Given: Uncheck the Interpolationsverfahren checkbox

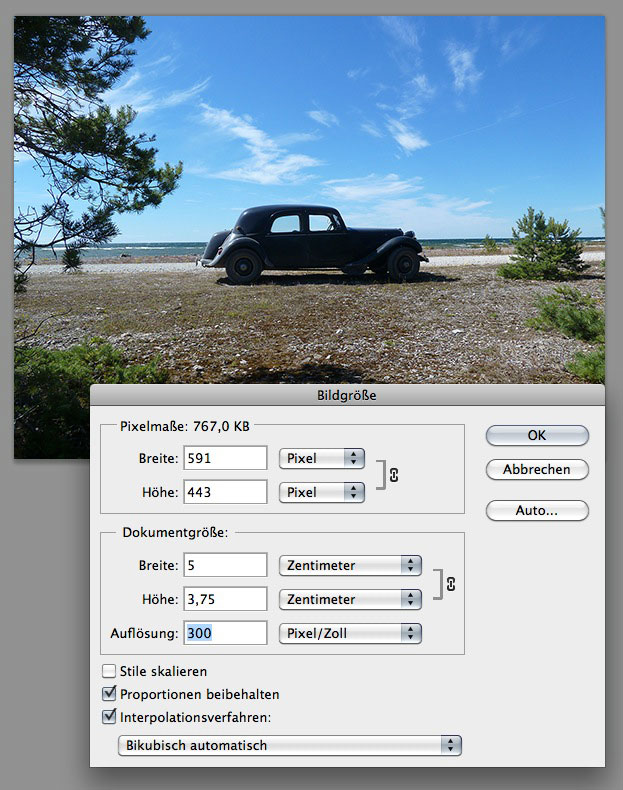Looking at the screenshot, I should 109,716.
